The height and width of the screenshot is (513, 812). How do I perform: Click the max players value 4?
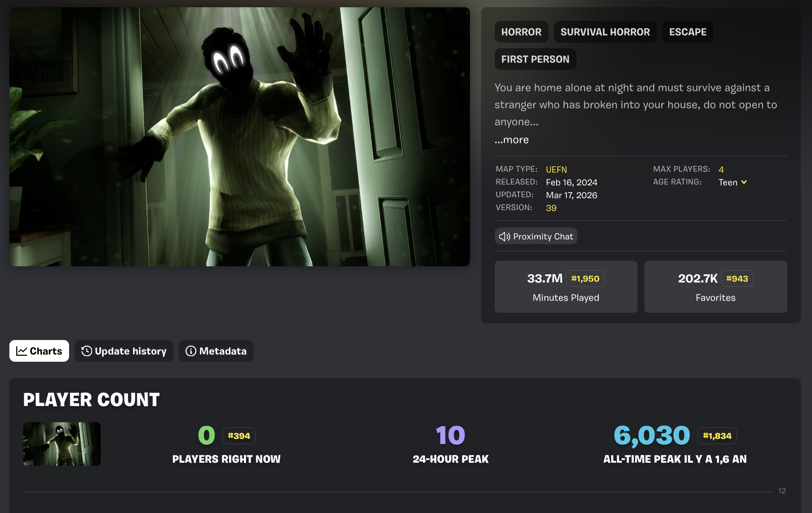click(x=721, y=170)
